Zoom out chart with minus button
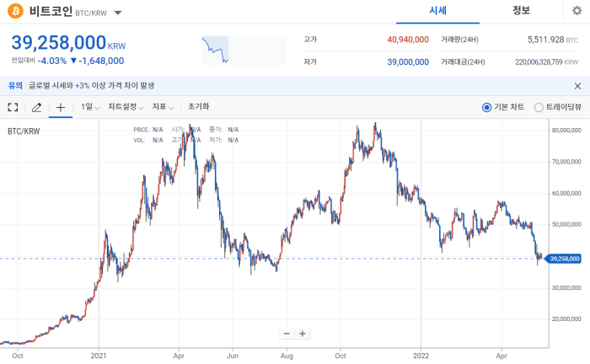 287,334
